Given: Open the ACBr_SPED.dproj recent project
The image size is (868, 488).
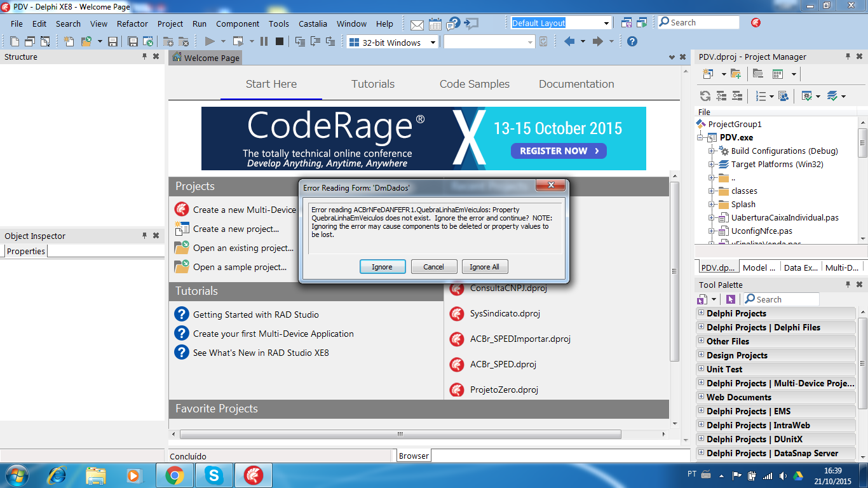Looking at the screenshot, I should click(503, 364).
